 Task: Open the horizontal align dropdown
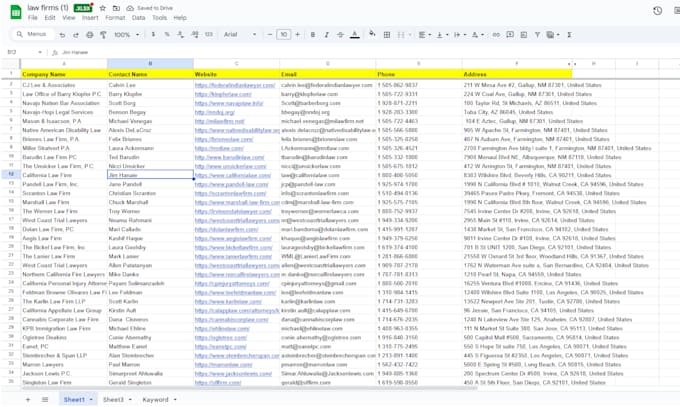[x=424, y=35]
